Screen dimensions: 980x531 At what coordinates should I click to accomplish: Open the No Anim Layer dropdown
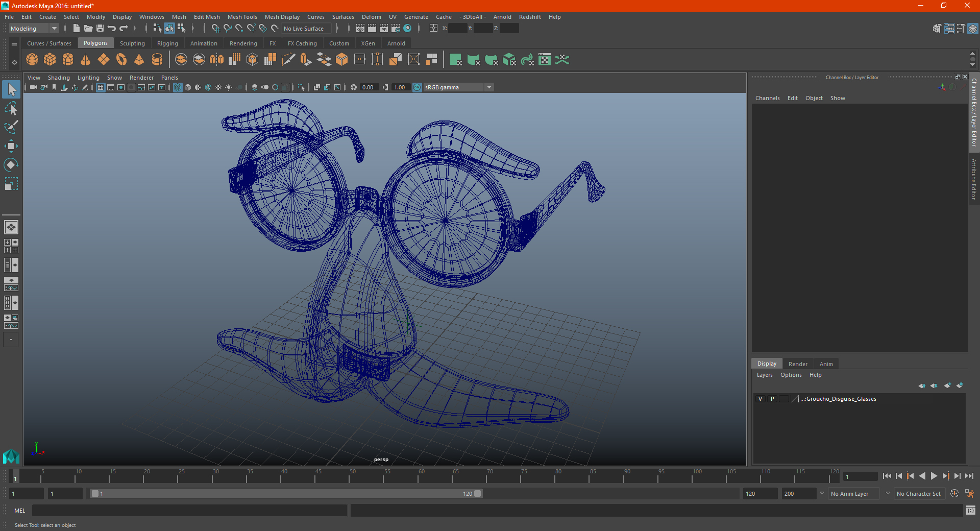[854, 494]
